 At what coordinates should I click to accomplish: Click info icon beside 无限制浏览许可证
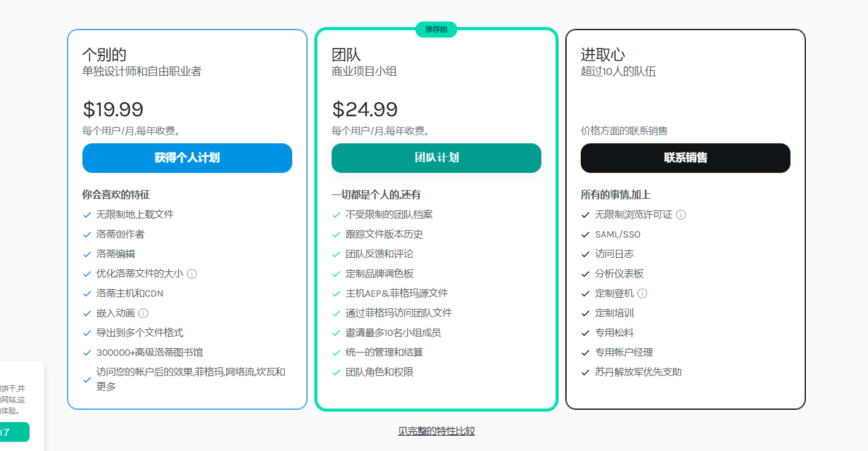click(x=681, y=215)
